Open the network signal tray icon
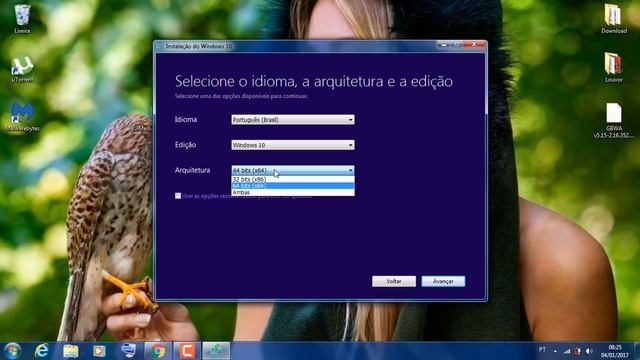This screenshot has height=360, width=640. 567,351
